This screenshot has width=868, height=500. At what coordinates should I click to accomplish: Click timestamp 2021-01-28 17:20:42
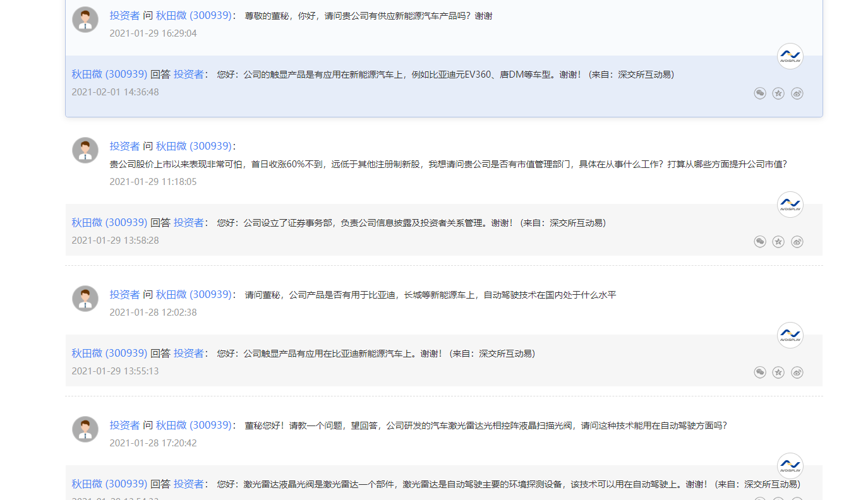tap(153, 443)
